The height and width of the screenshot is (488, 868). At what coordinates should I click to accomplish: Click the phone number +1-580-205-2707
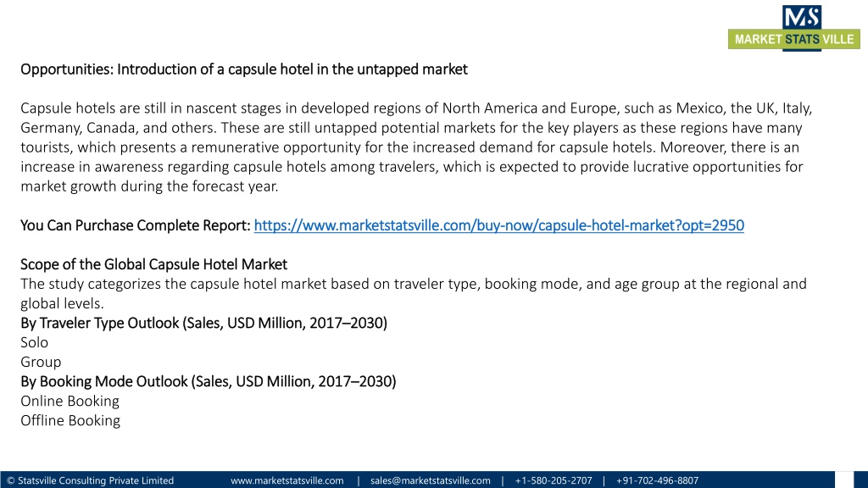[553, 480]
